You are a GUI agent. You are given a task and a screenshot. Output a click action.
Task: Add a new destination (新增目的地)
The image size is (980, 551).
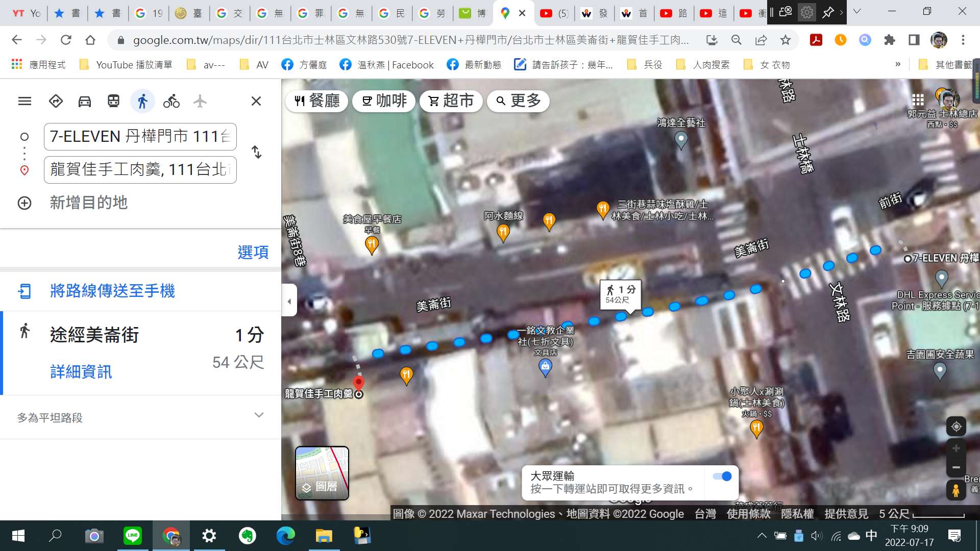88,203
